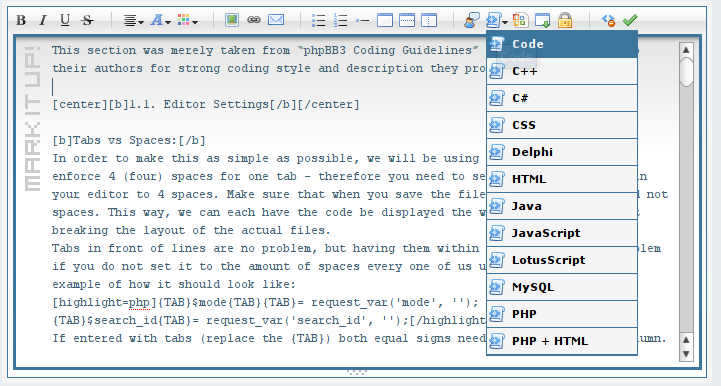
Task: Open the color palette dropdown
Action: point(188,20)
